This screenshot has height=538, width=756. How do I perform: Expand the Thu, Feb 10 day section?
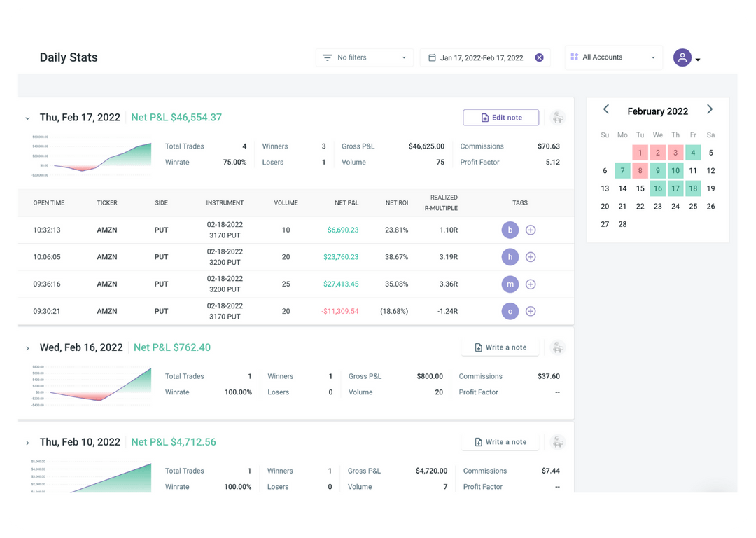pos(27,442)
